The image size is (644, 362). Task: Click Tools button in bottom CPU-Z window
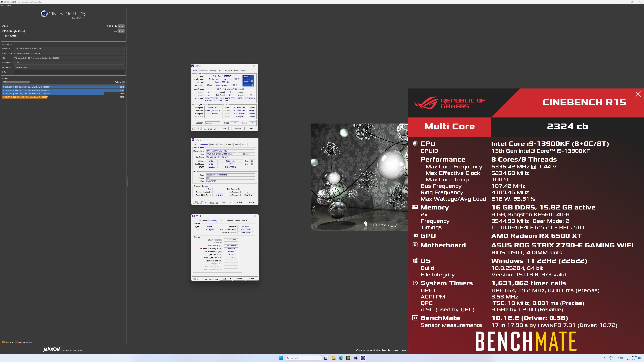(x=225, y=279)
